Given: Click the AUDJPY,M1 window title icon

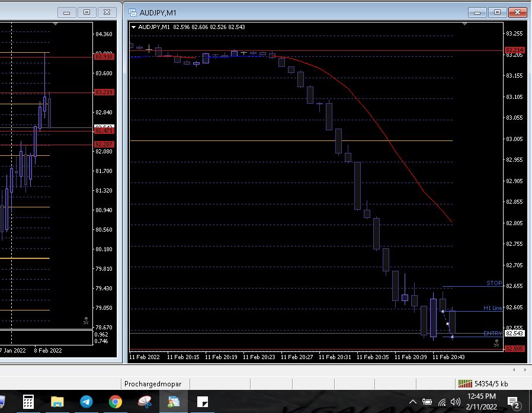Looking at the screenshot, I should pyautogui.click(x=133, y=12).
